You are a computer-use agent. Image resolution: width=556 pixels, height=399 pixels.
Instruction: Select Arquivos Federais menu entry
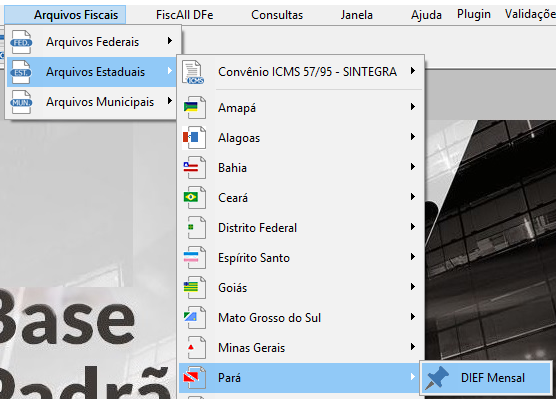(92, 42)
